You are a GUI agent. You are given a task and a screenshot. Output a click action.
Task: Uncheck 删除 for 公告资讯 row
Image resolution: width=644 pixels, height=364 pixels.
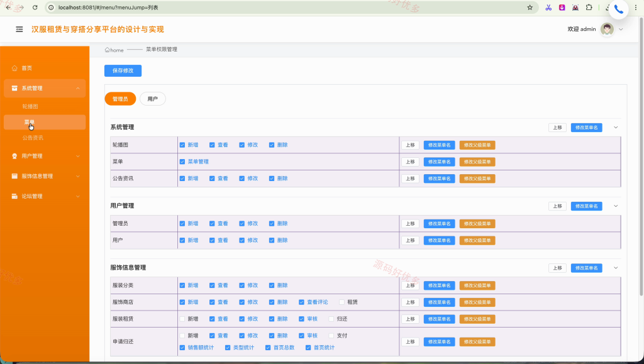click(272, 179)
